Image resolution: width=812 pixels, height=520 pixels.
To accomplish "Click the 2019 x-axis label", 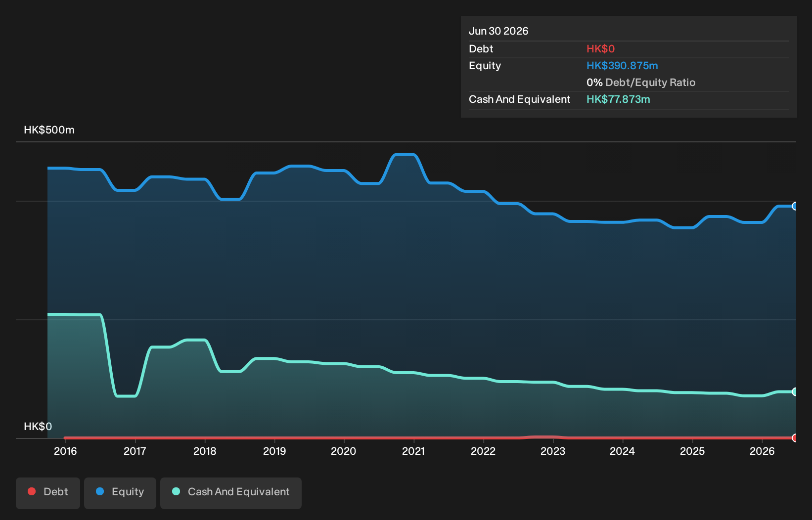I will click(x=274, y=451).
